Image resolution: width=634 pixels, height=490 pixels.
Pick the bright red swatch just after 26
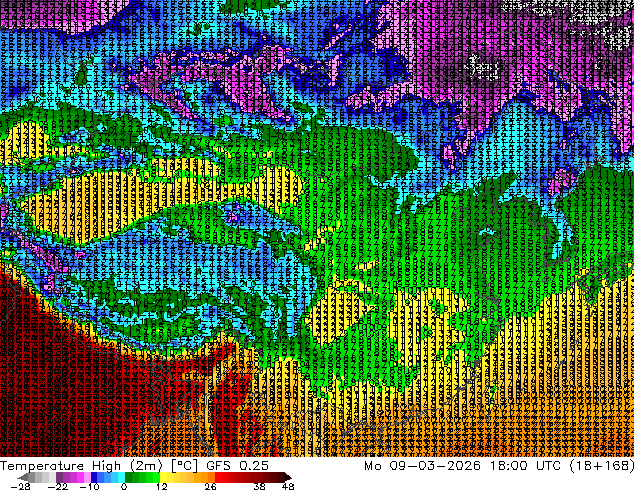click(218, 477)
